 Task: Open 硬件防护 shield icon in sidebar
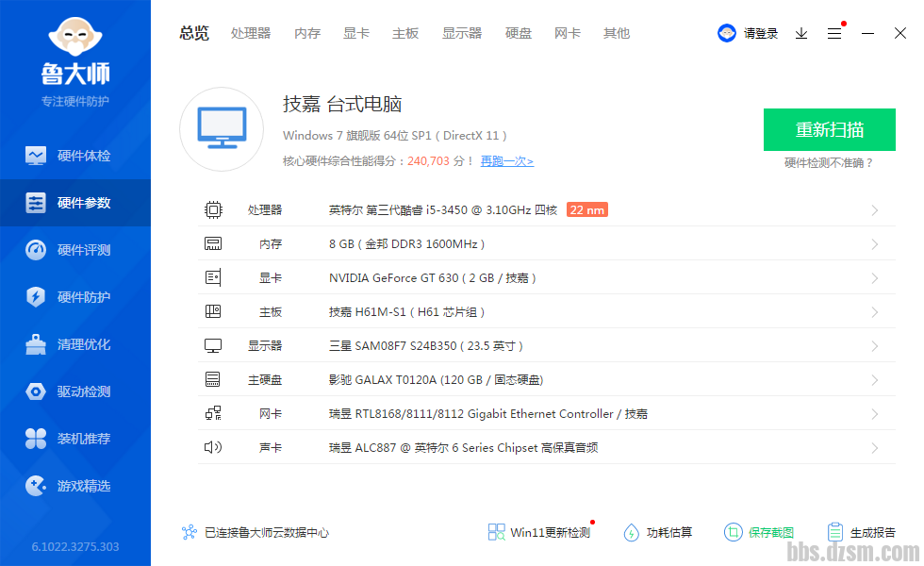point(36,297)
